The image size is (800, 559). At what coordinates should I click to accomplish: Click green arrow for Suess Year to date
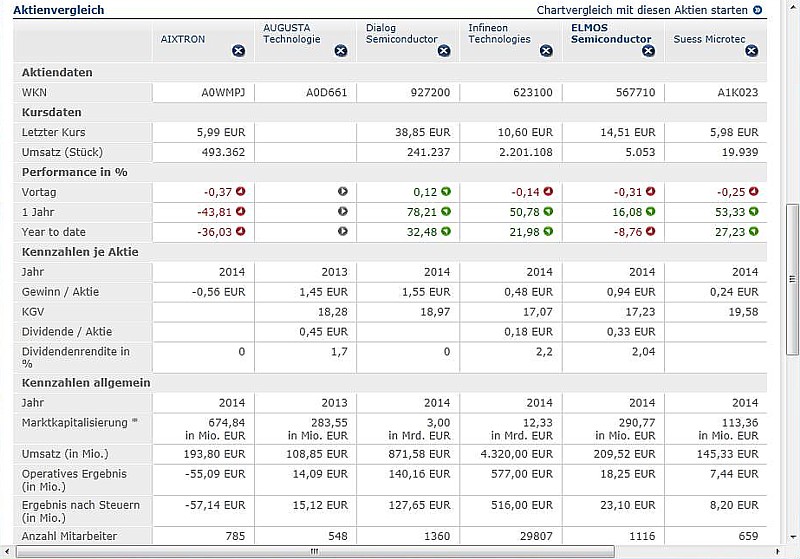pyautogui.click(x=753, y=232)
